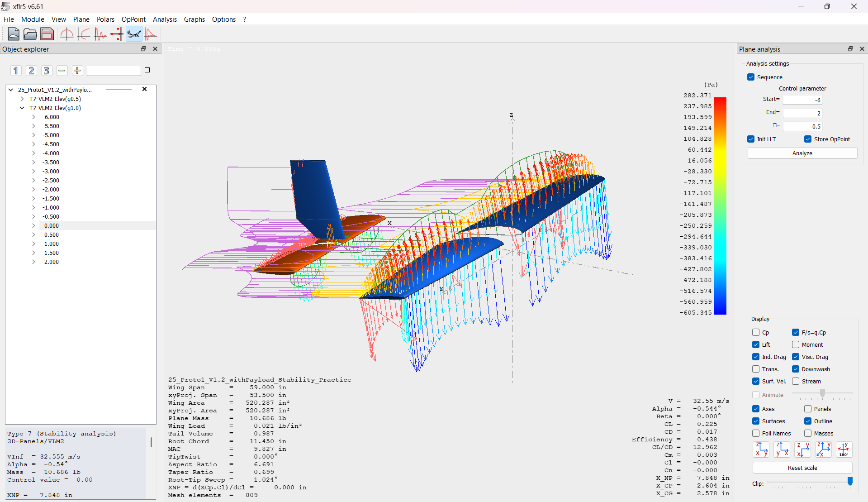This screenshot has height=502, width=868.
Task: Expand the 1.000 operating point
Action: (33, 244)
